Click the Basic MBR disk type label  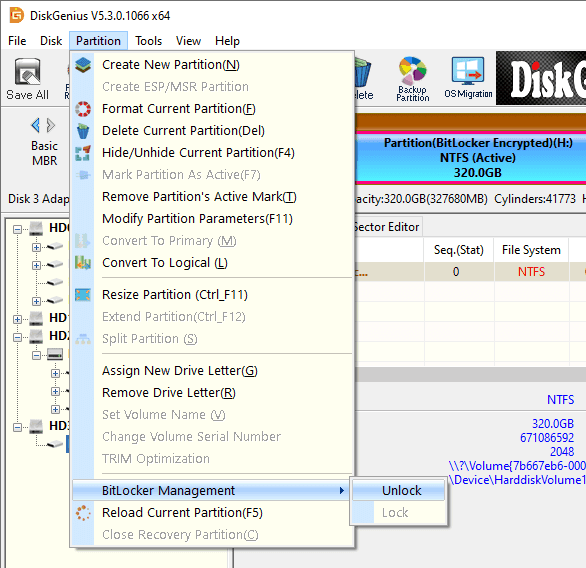tap(44, 153)
